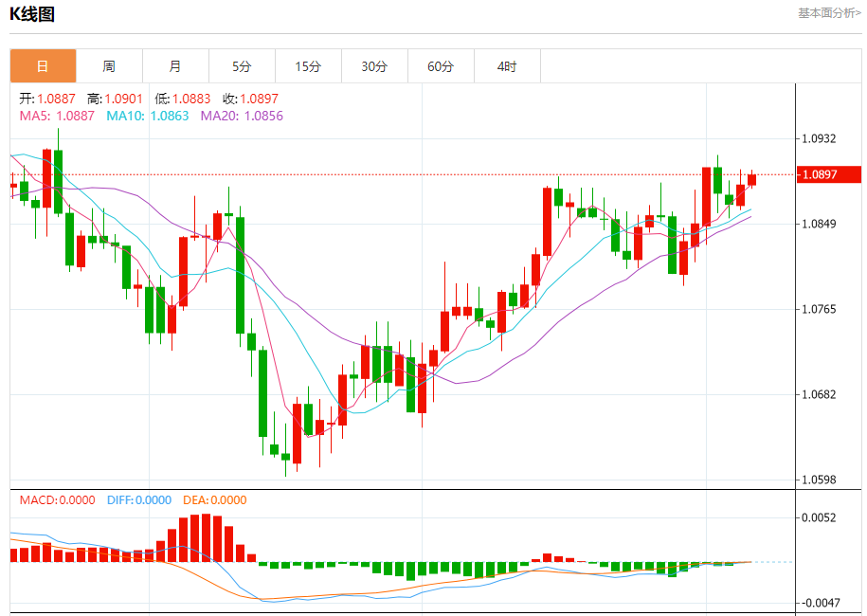Viewport: 867px width, 616px height.
Task: Click the K线图 chart title
Action: pos(32,14)
